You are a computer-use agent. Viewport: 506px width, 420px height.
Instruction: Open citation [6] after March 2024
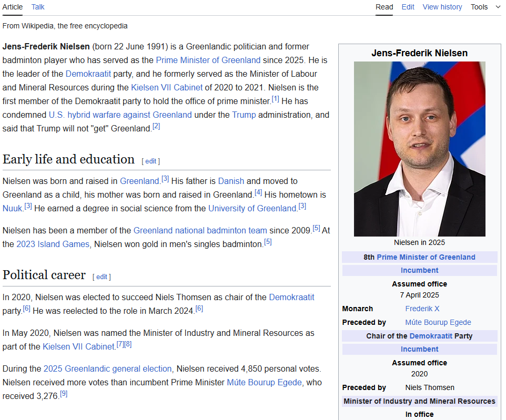pos(199,309)
